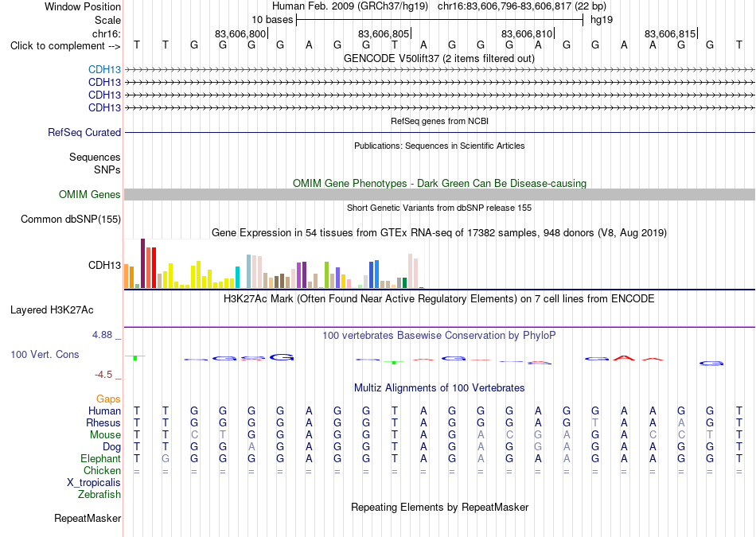The image size is (756, 537).
Task: Click the Scale label
Action: 107,20
